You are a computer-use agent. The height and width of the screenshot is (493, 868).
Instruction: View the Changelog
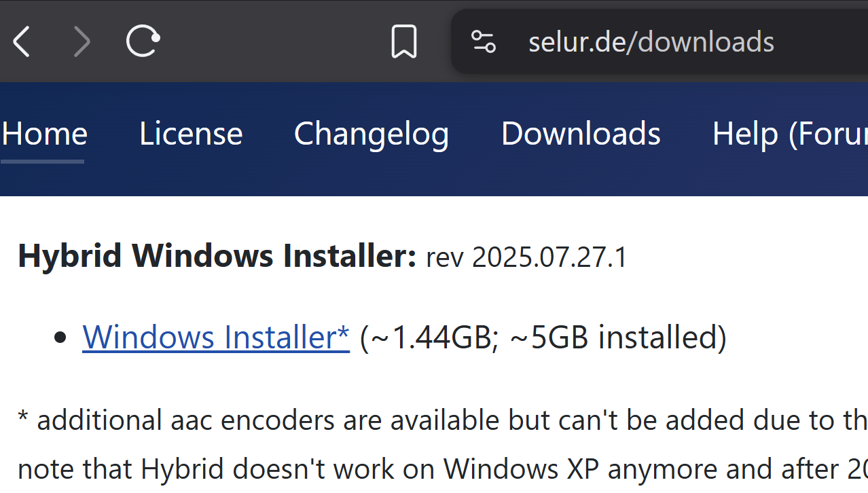(371, 133)
